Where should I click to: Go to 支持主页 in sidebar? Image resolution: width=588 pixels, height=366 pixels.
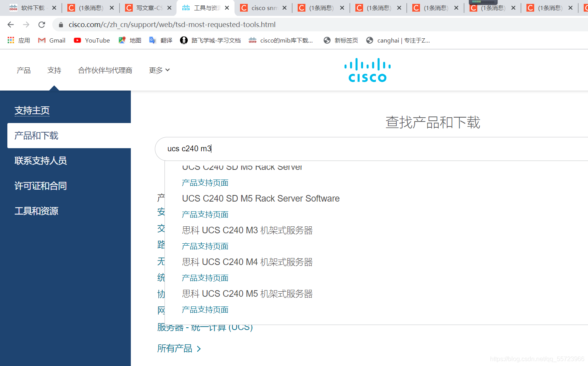pos(32,111)
